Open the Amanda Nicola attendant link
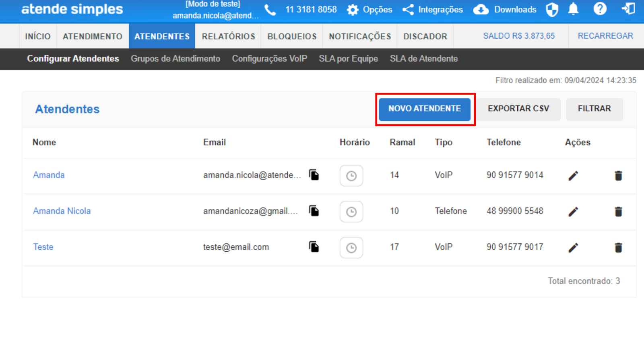644x362 pixels. click(62, 211)
